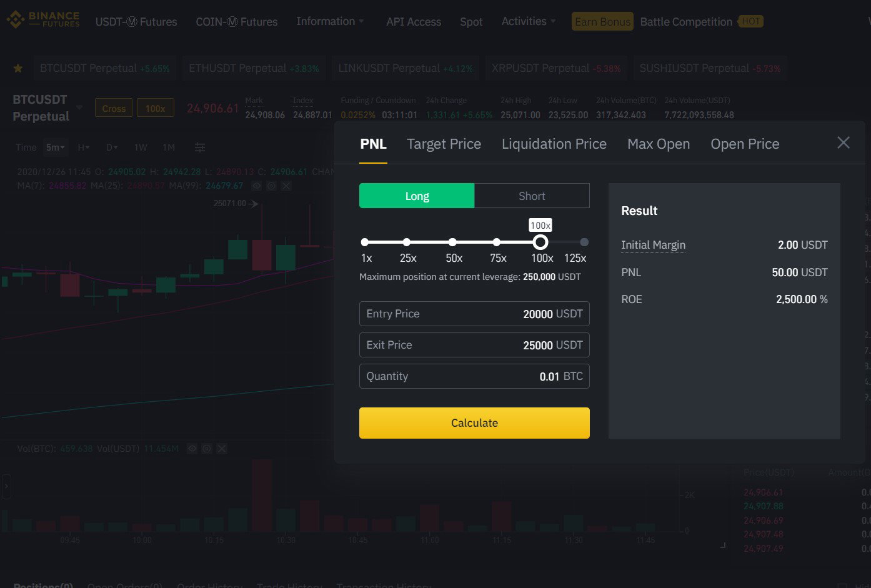The height and width of the screenshot is (588, 871).
Task: Click the Mark price label
Action: [254, 100]
